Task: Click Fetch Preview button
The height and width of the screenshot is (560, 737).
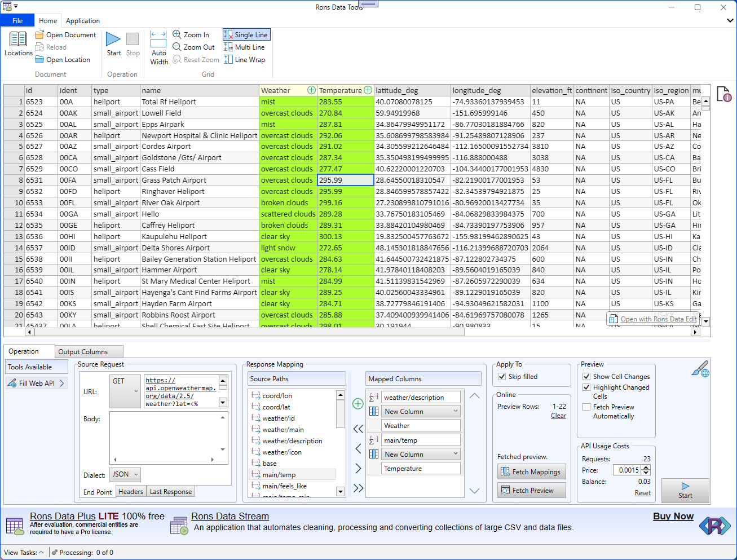Action: 531,491
